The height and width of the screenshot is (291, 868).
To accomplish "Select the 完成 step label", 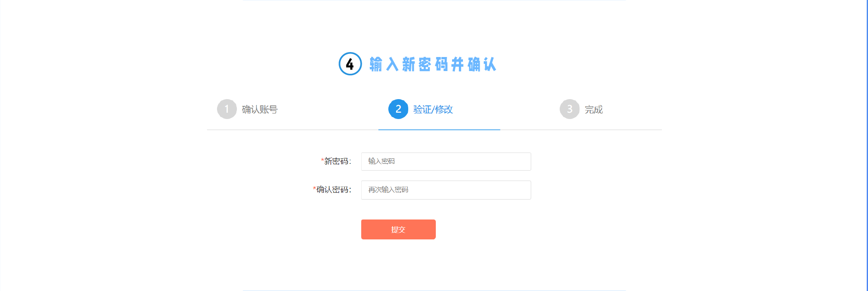I will coord(594,110).
